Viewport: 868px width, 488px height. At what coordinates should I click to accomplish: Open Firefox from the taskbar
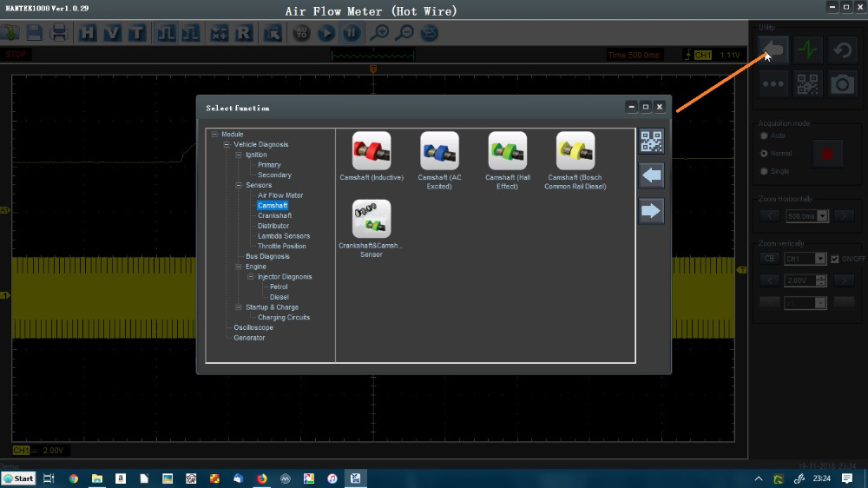coord(262,478)
